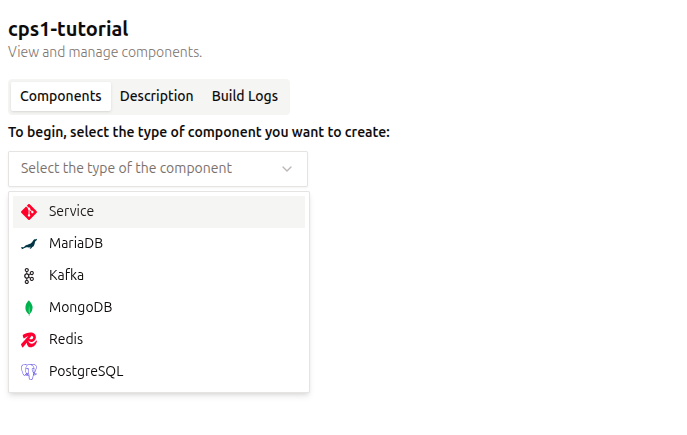Click the 'To begin, select the type' instruction text
Image resolution: width=687 pixels, height=435 pixels.
coord(199,132)
